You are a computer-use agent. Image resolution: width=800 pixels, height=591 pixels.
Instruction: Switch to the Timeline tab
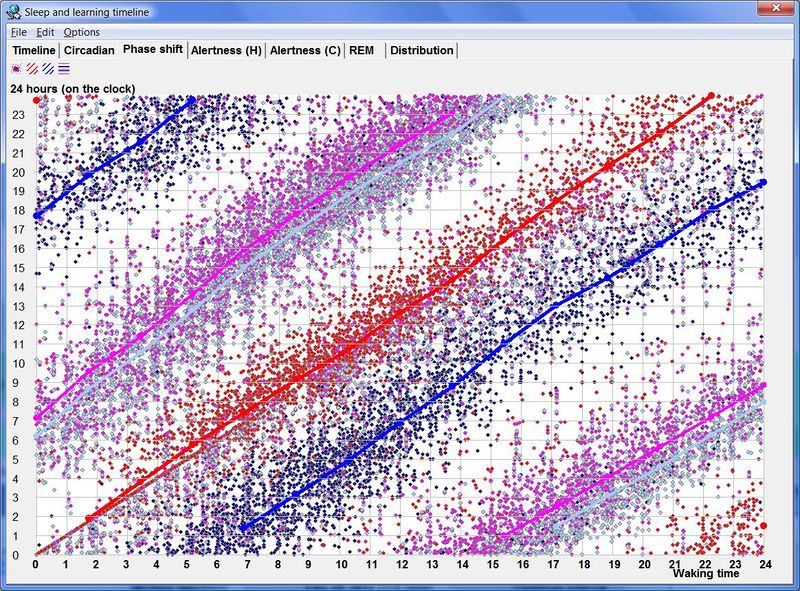pyautogui.click(x=33, y=50)
